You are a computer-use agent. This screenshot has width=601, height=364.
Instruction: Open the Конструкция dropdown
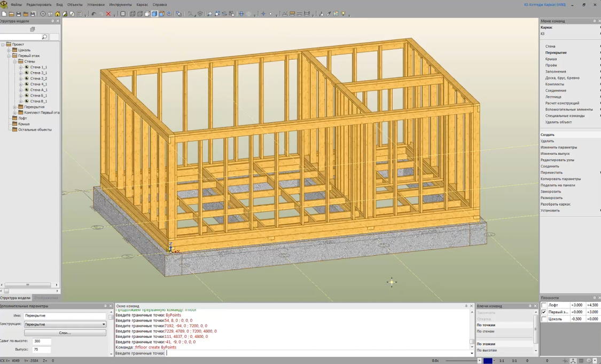[x=65, y=324]
